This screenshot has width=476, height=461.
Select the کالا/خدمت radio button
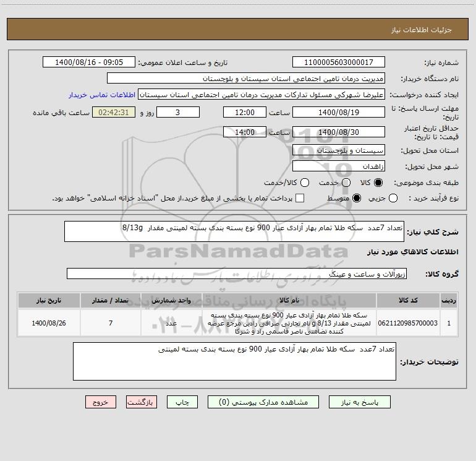point(305,183)
